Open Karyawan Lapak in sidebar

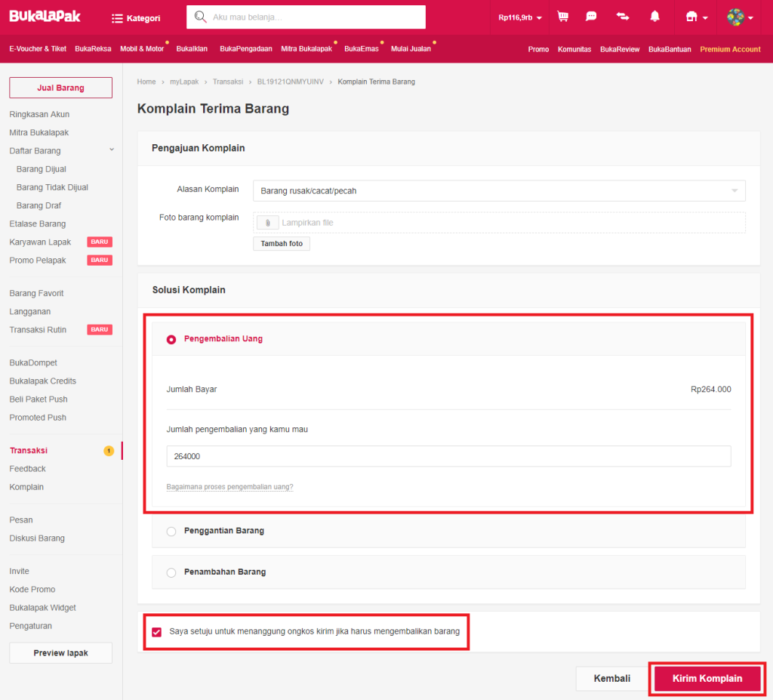tap(40, 242)
